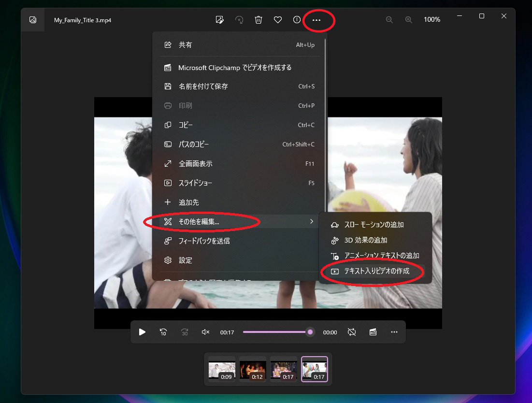Show the filmstrip via the film icon
The width and height of the screenshot is (532, 403).
point(373,332)
